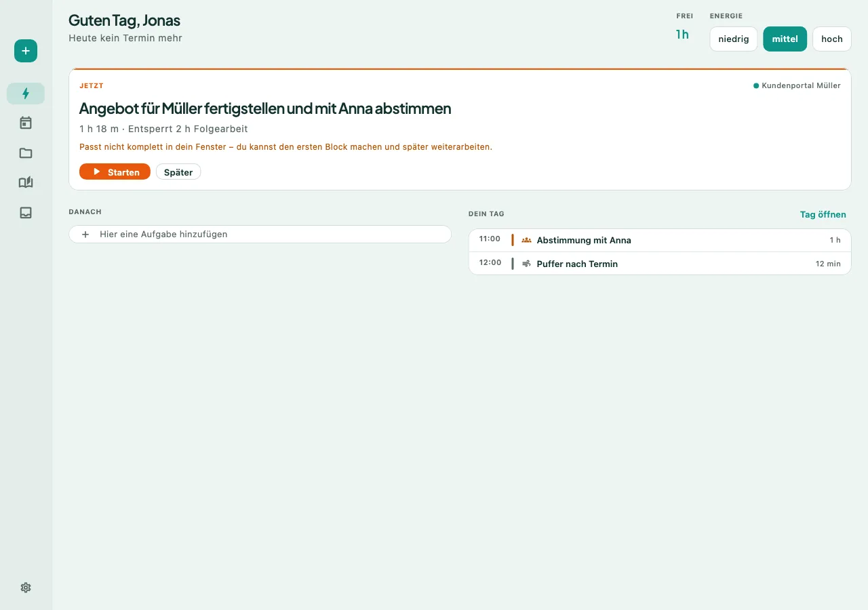Set energy level to hoch
This screenshot has width=868, height=610.
pos(832,39)
